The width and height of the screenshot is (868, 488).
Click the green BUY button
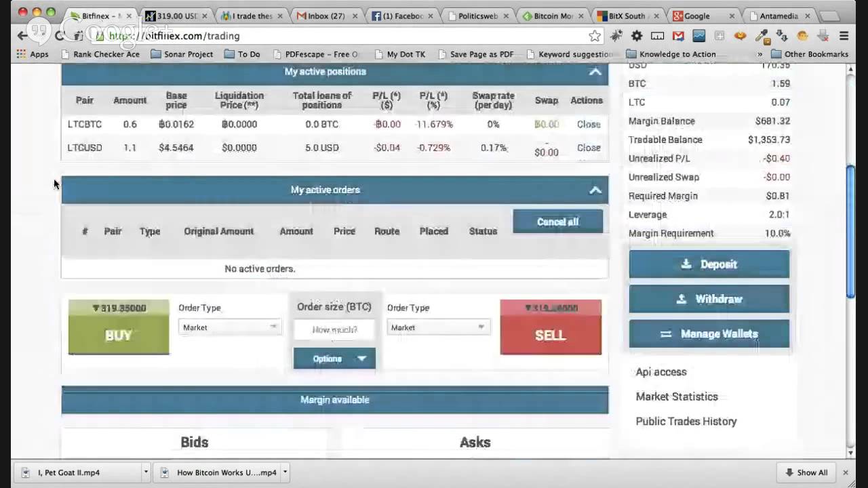pos(119,327)
